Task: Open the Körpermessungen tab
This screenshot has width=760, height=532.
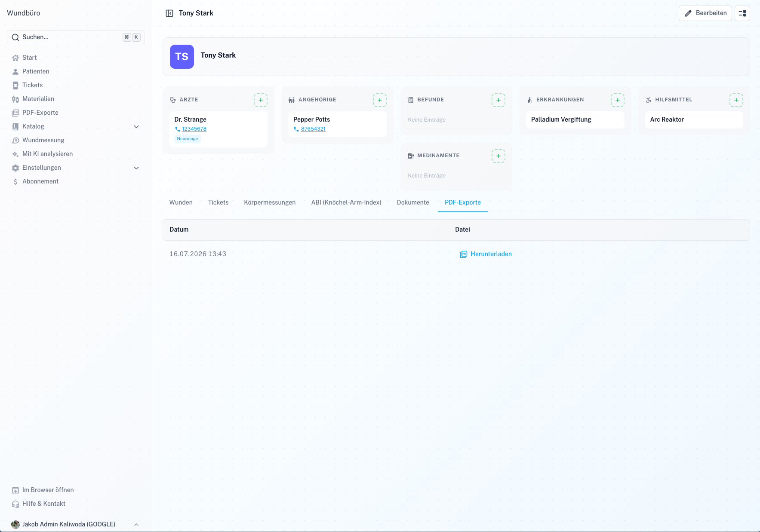Action: click(x=270, y=202)
